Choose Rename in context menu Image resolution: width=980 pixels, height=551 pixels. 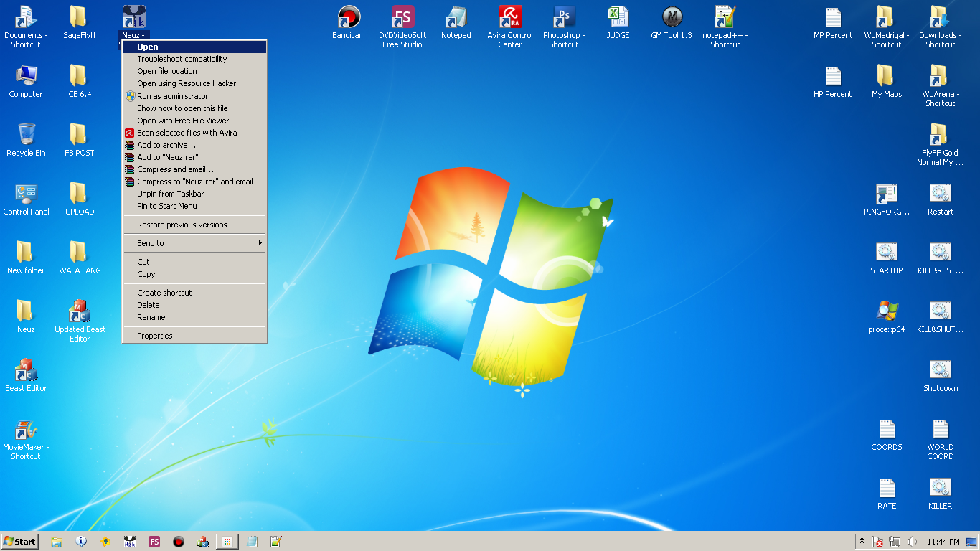click(194, 316)
